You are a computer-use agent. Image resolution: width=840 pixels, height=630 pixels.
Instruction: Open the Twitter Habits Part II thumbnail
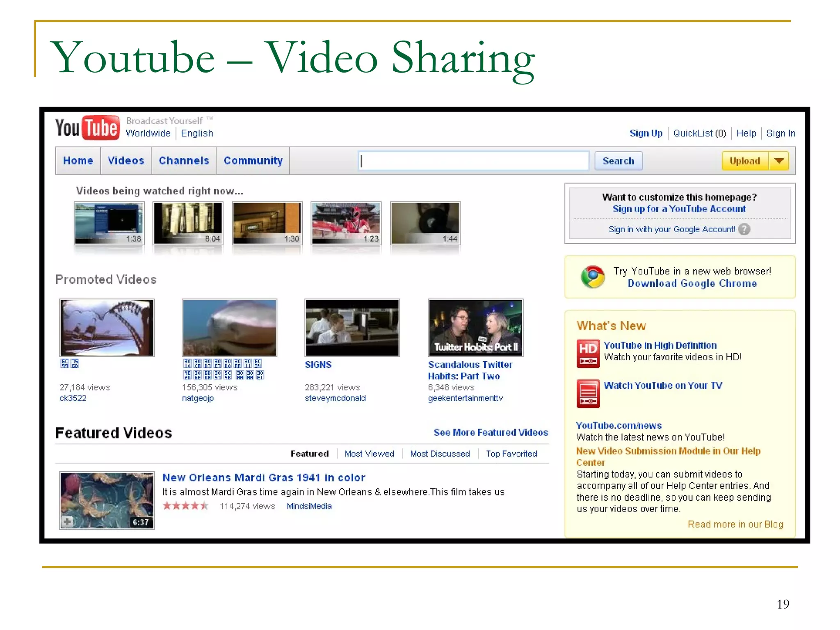[x=475, y=328]
